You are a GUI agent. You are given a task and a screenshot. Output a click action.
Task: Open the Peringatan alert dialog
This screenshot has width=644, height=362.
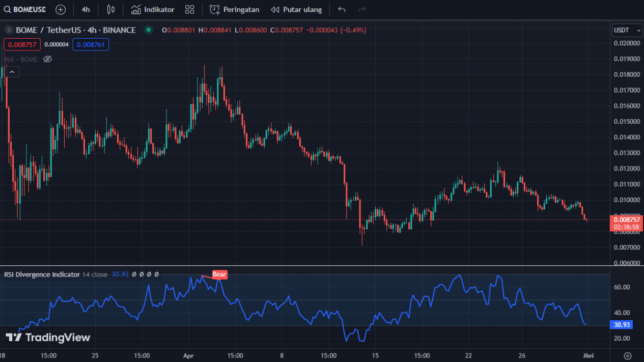pos(235,10)
